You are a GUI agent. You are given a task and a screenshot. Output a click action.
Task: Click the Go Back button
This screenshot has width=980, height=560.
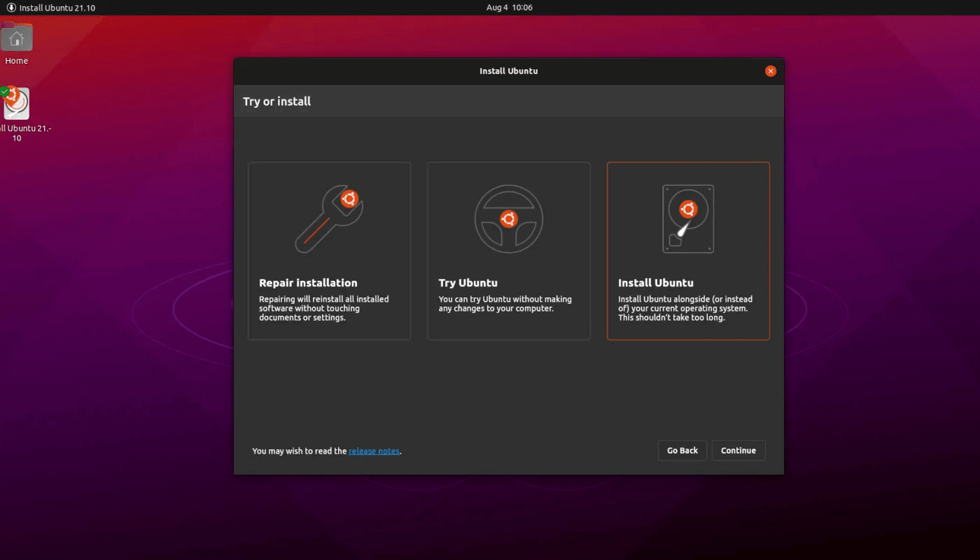(x=682, y=451)
